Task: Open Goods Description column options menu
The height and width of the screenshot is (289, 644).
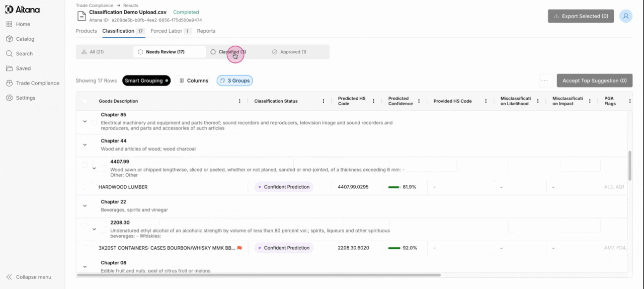Action: click(x=239, y=101)
